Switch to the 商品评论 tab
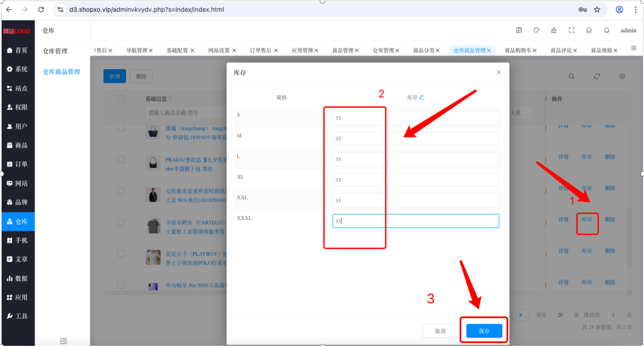The height and width of the screenshot is (347, 644). 561,50
